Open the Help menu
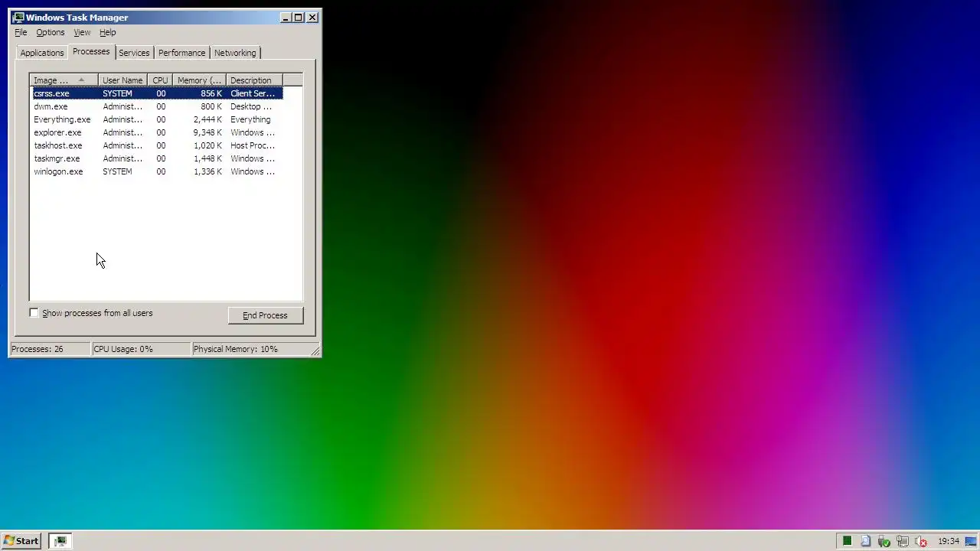The width and height of the screenshot is (980, 551). point(107,32)
